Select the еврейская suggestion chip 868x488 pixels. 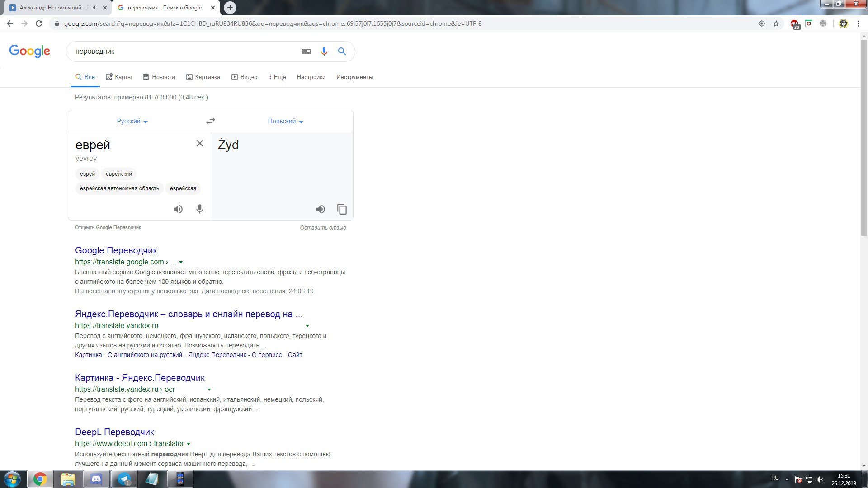183,188
